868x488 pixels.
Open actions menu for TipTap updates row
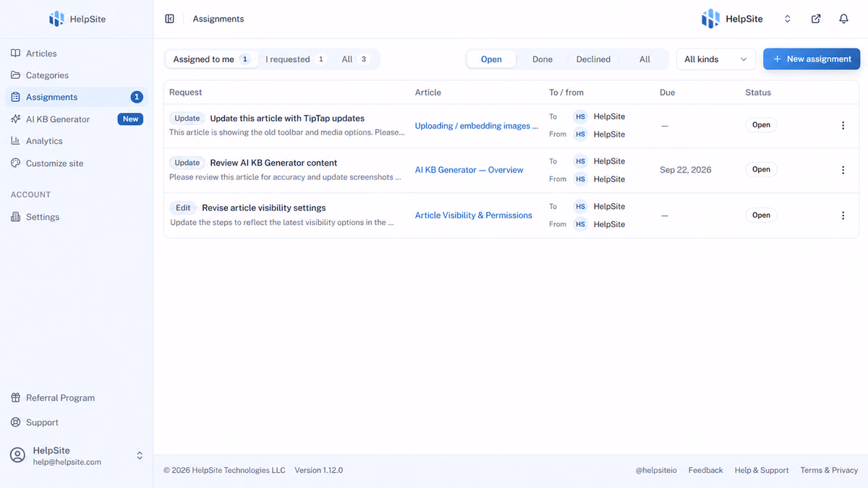coord(843,126)
